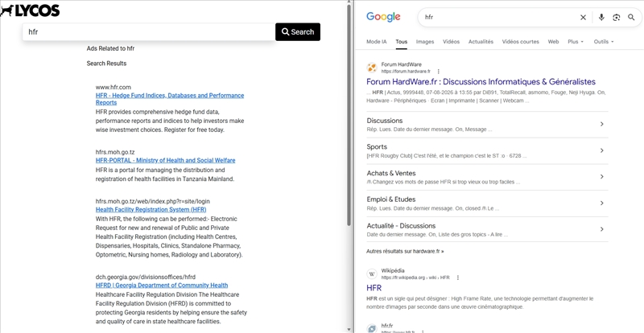Focus the Lycos search field containing hfr
644x333 pixels.
[x=149, y=32]
